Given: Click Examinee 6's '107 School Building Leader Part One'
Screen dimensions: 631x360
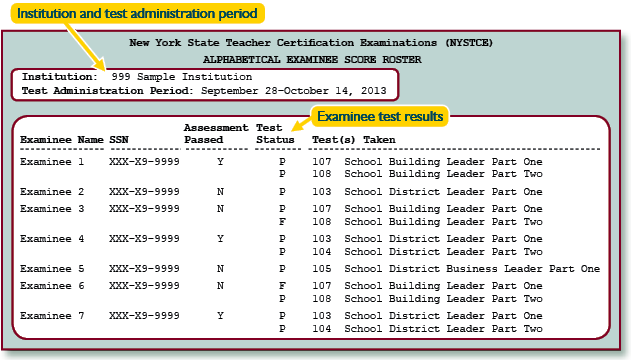Looking at the screenshot, I should pyautogui.click(x=427, y=286).
